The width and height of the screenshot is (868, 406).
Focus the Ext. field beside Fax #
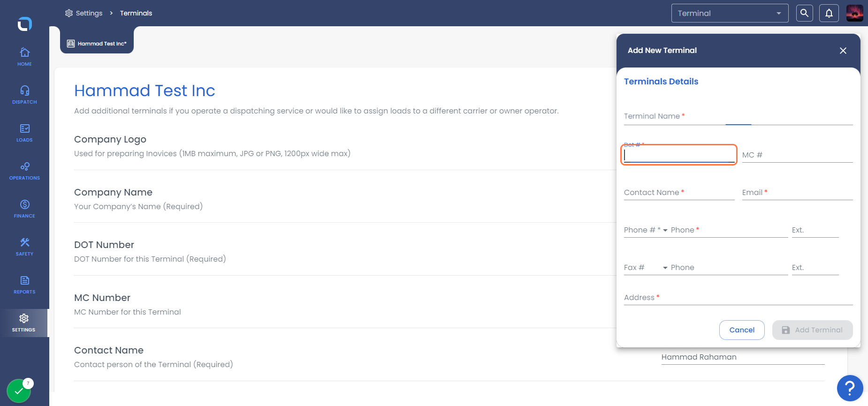pyautogui.click(x=815, y=268)
